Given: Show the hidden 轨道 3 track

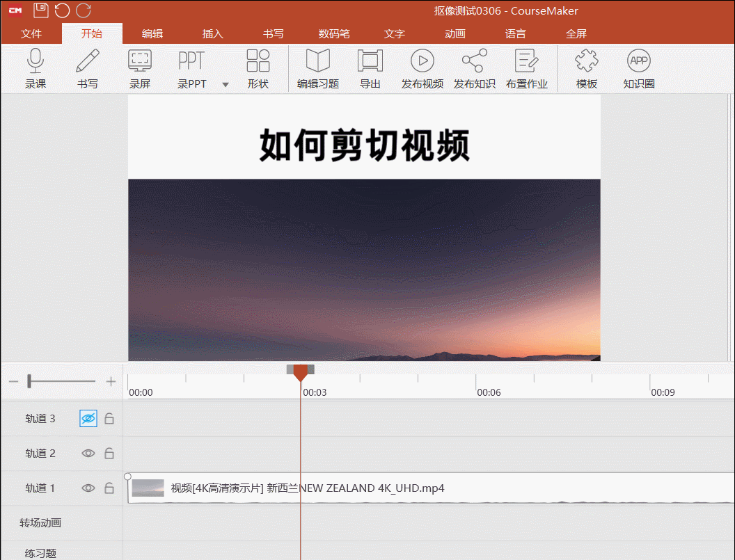Looking at the screenshot, I should point(88,418).
